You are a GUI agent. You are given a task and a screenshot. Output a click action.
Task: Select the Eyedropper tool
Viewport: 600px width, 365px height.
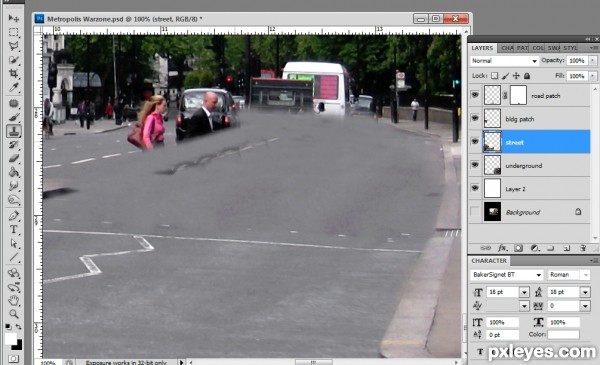14,88
